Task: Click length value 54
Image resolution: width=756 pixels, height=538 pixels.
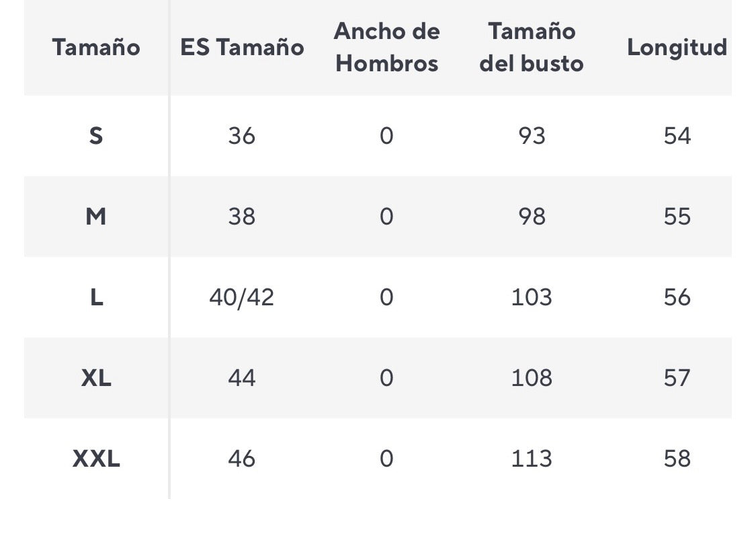Action: [x=677, y=136]
